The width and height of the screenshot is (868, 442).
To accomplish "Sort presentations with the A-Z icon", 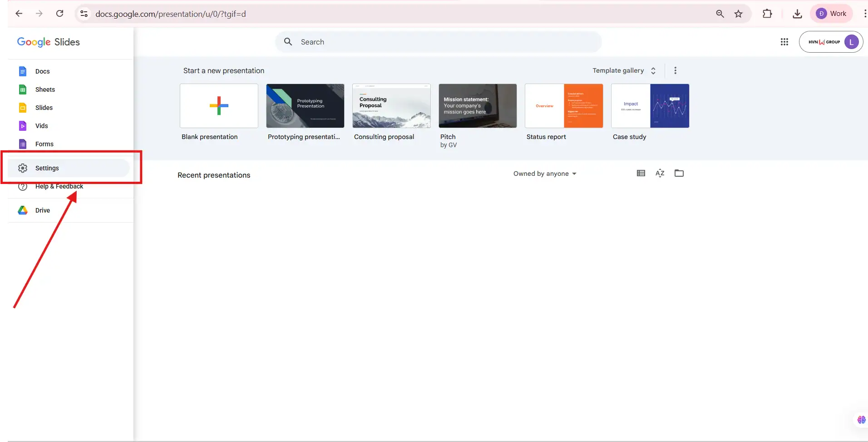I will pyautogui.click(x=660, y=173).
